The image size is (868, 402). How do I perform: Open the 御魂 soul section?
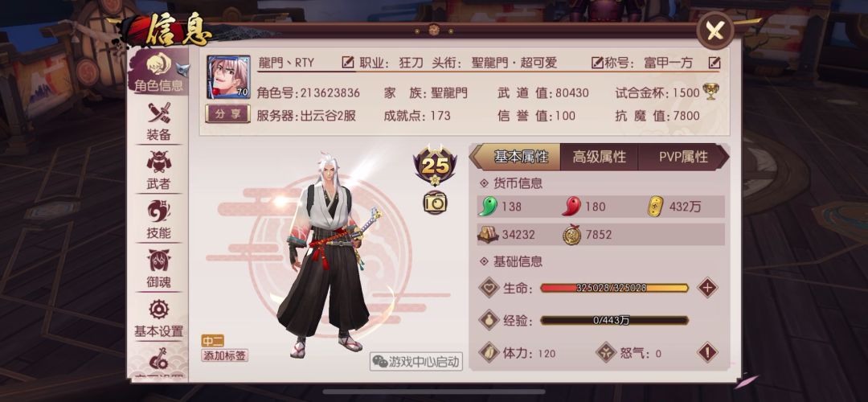[x=158, y=269]
